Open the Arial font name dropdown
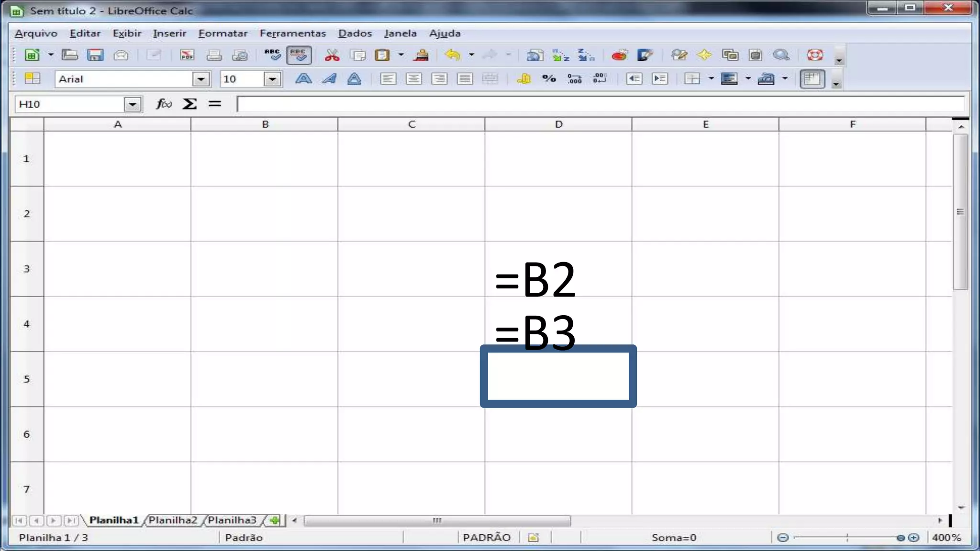This screenshot has width=980, height=551. (x=201, y=79)
